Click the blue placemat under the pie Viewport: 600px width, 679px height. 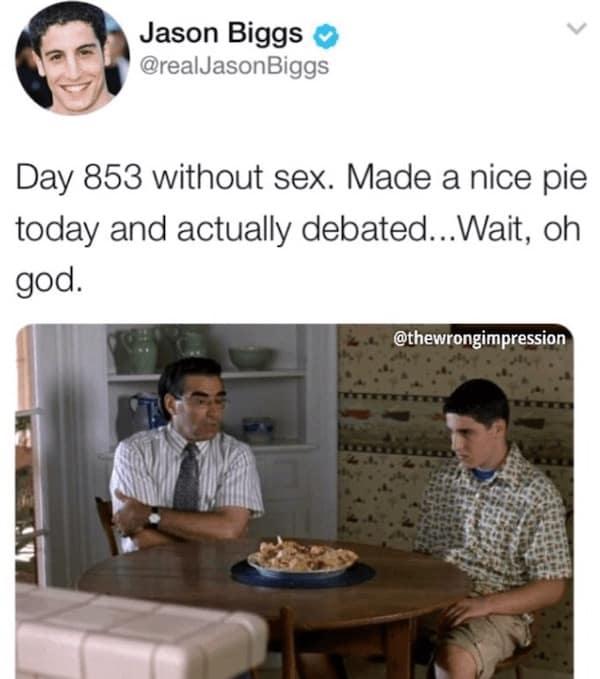303,576
